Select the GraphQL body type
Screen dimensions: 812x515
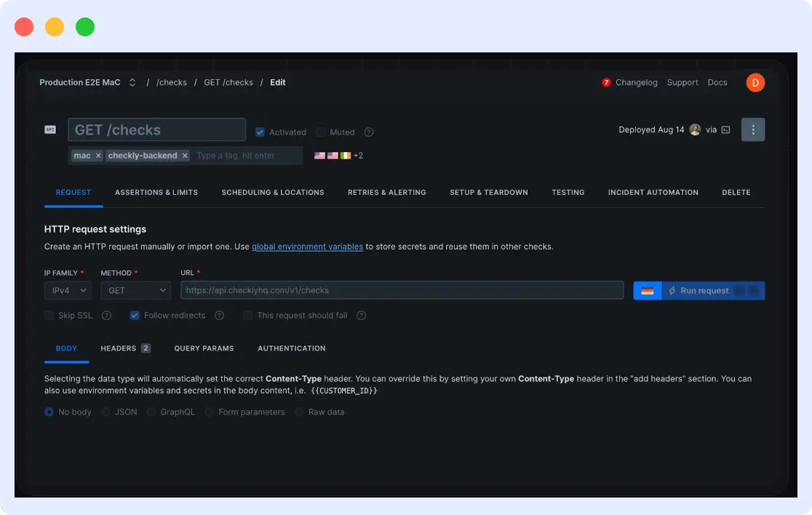[x=151, y=412]
